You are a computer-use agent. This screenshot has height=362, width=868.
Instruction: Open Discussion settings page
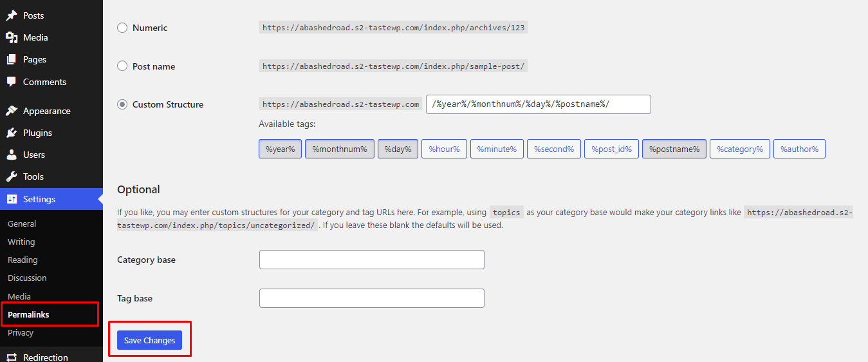tap(27, 278)
